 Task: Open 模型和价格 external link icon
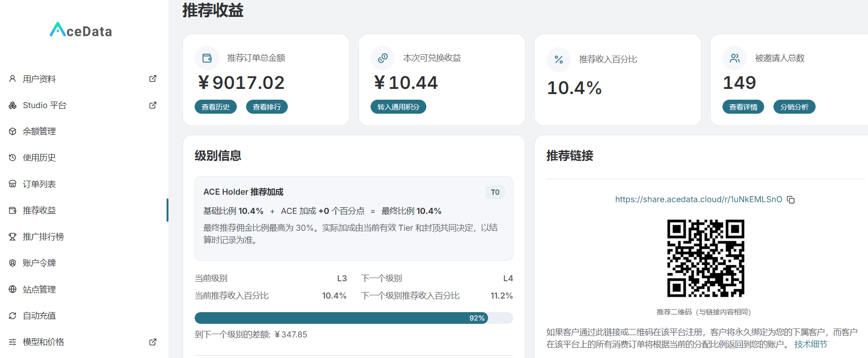pos(153,342)
